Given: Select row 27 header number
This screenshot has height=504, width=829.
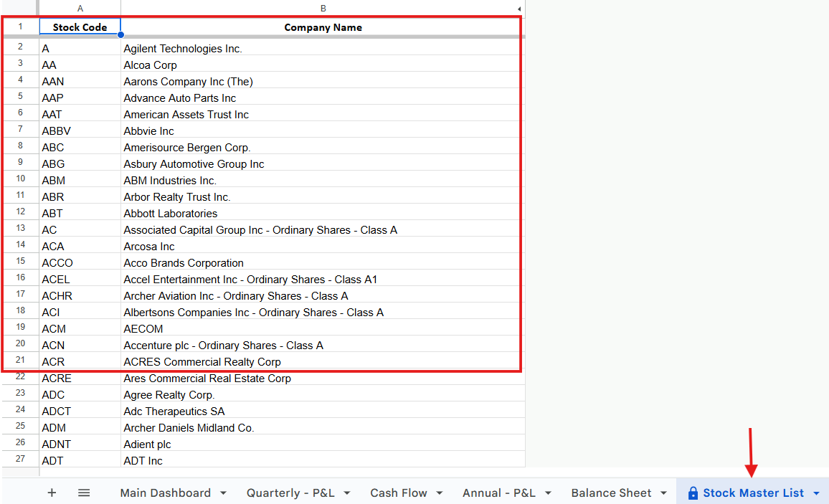Looking at the screenshot, I should (20, 459).
